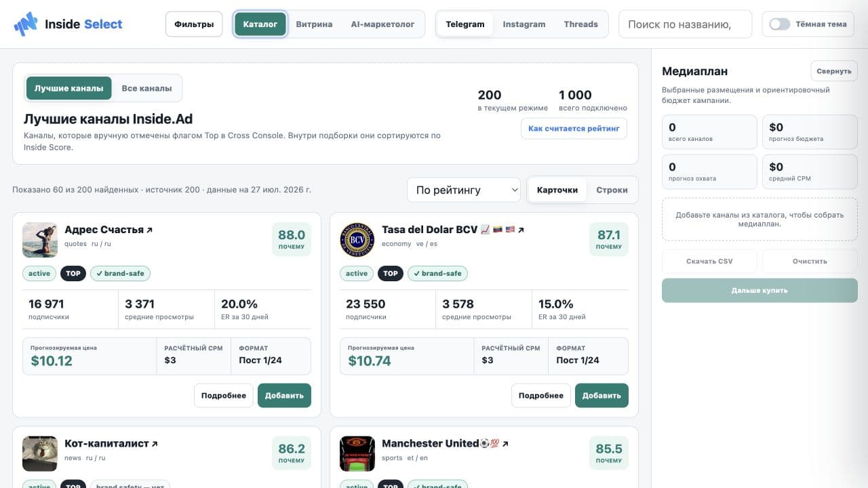Image resolution: width=868 pixels, height=488 pixels.
Task: Switch to the Витрина tab
Action: (314, 24)
